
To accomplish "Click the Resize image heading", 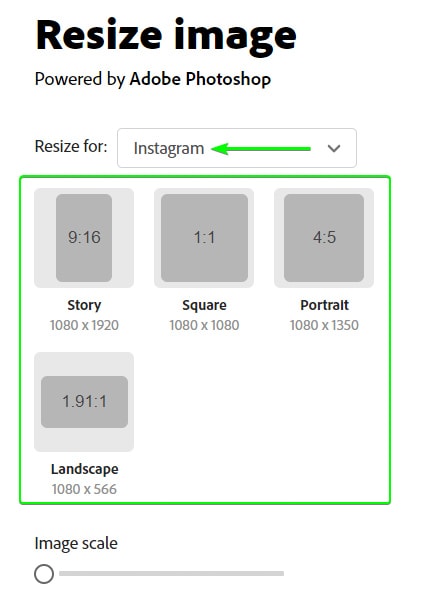I will pos(166,36).
